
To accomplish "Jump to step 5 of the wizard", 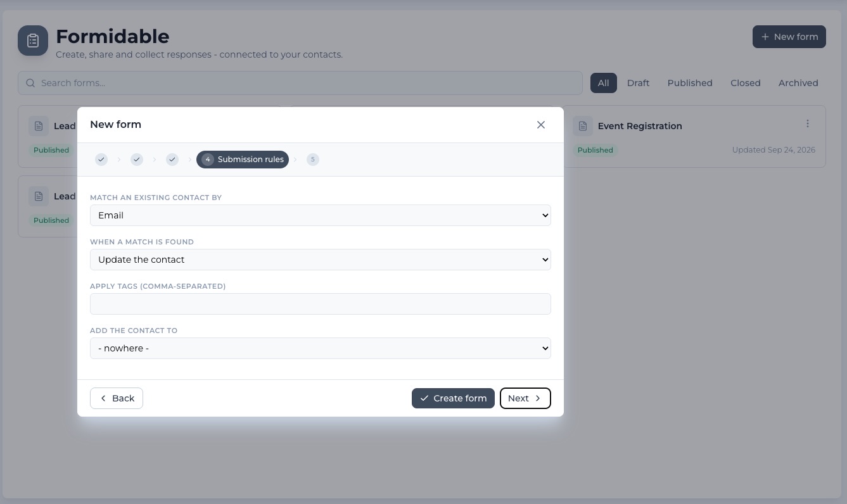I will (312, 160).
